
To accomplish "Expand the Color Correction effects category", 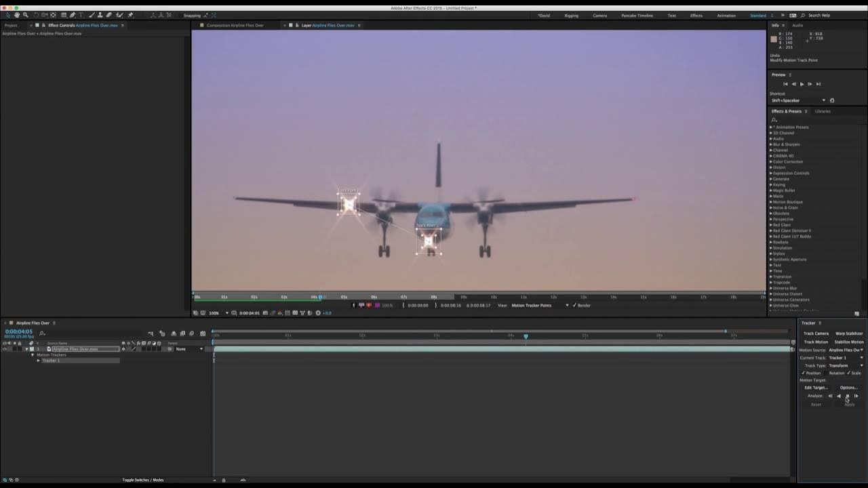I will tap(771, 161).
